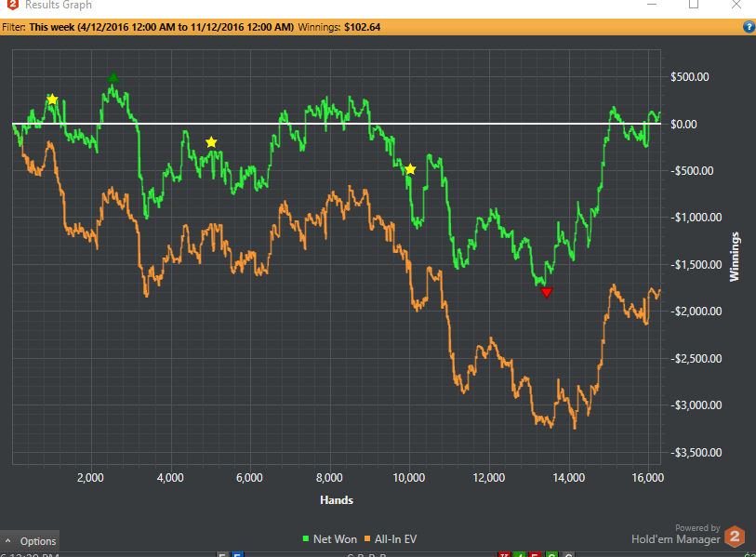The image size is (756, 557).
Task: Click the 'This week' filter date range text
Action: (x=161, y=27)
